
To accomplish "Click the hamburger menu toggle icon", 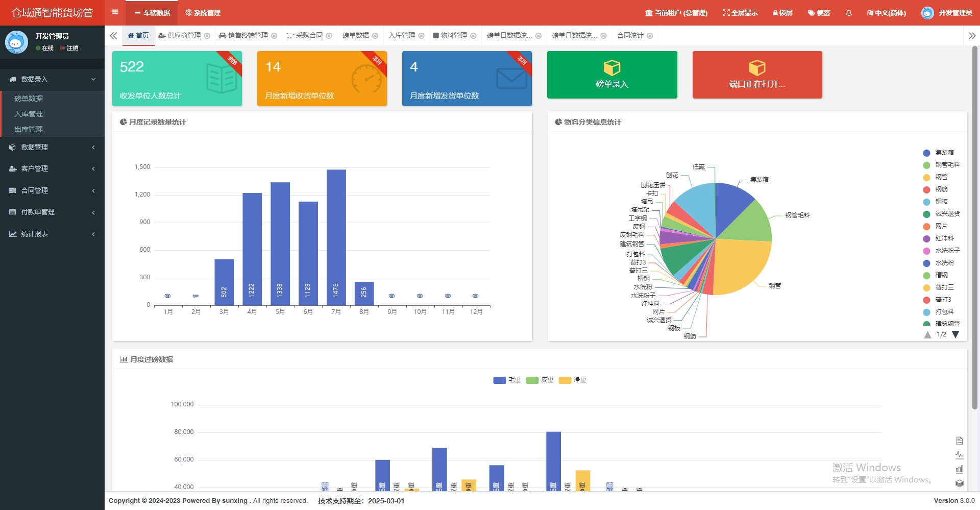I will pyautogui.click(x=115, y=12).
